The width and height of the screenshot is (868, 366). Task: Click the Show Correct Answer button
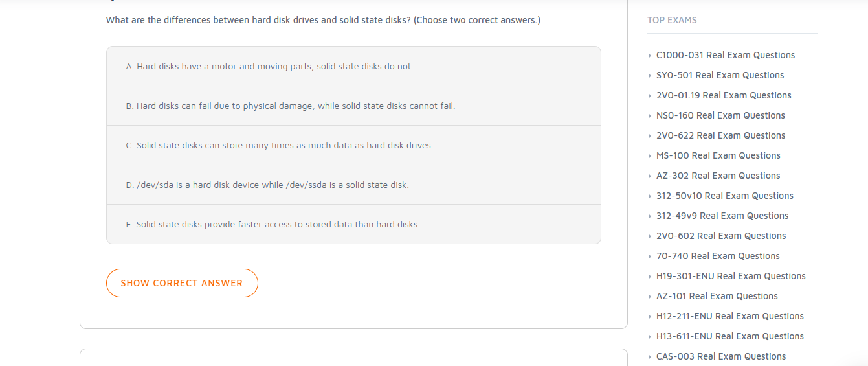click(x=182, y=283)
